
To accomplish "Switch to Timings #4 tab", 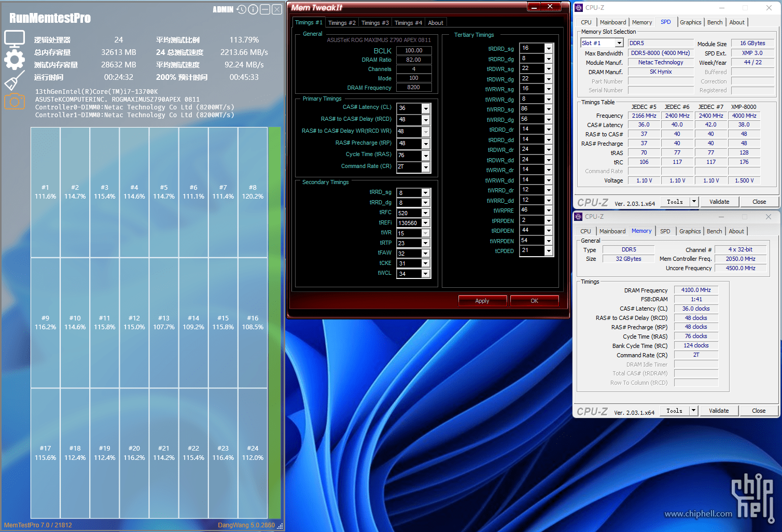I will [x=408, y=23].
